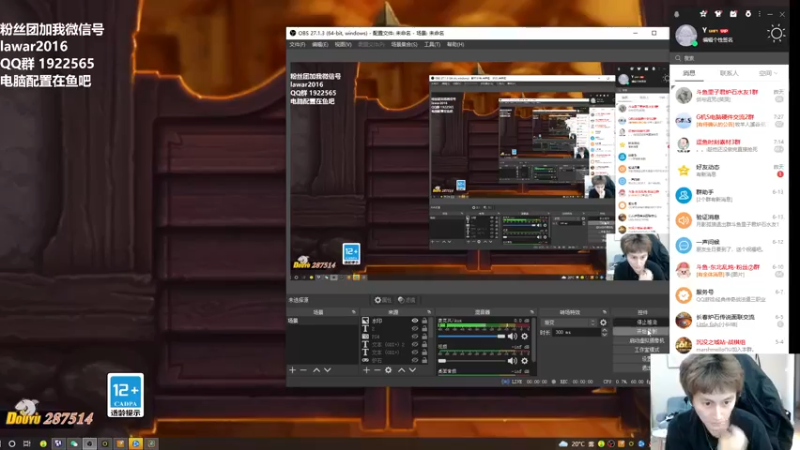The width and height of the screenshot is (800, 450).
Task: Toggle the lock on the 炉石 source
Action: pos(424,360)
